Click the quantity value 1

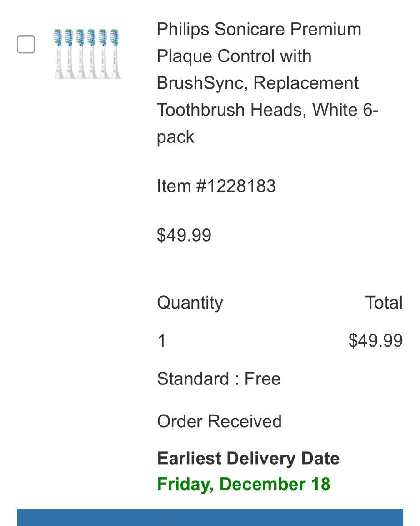[161, 340]
